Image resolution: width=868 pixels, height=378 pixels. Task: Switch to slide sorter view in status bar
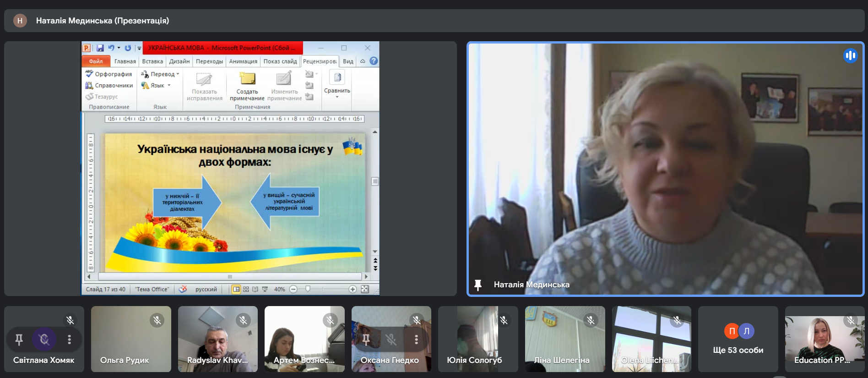[246, 289]
